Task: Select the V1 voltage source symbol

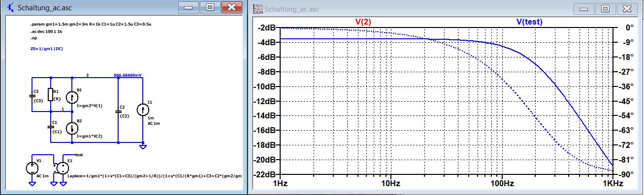Action: point(32,168)
